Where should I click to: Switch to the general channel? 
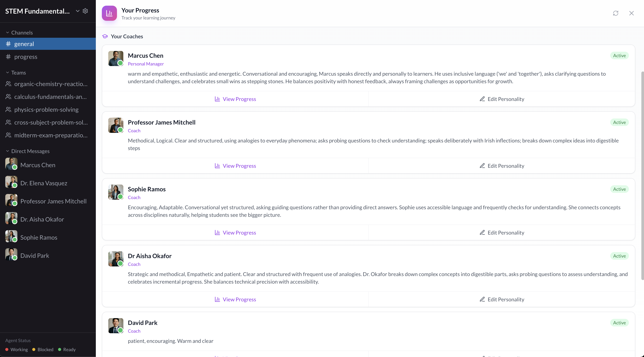coord(24,44)
